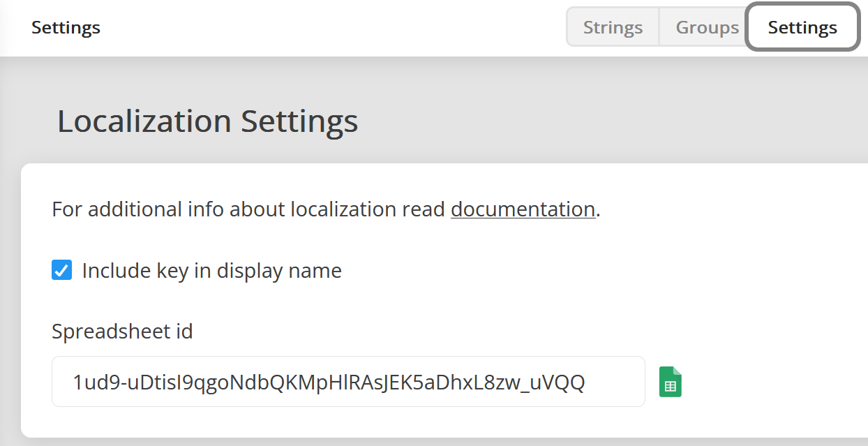Screen dimensions: 868x446
Task: Click the Include key in display name label
Action: (x=211, y=271)
